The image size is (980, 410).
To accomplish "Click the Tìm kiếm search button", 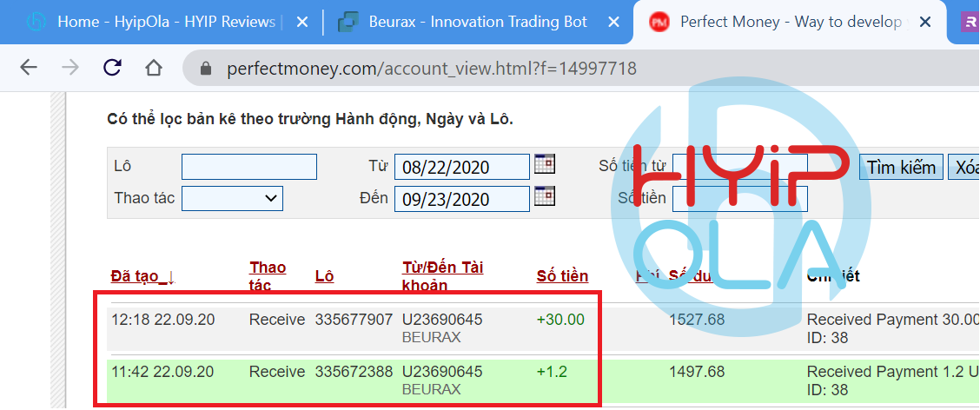I will pyautogui.click(x=901, y=167).
